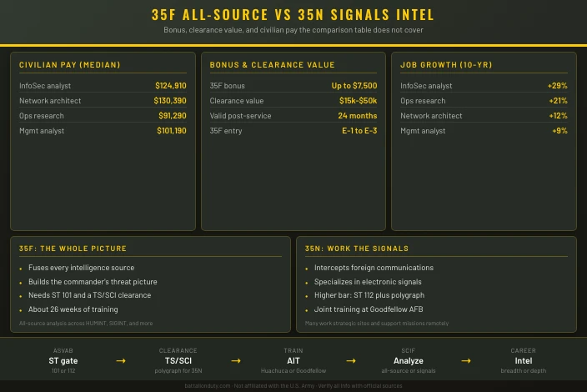Click InfoSec analyst label in Job Growth card

(x=426, y=86)
